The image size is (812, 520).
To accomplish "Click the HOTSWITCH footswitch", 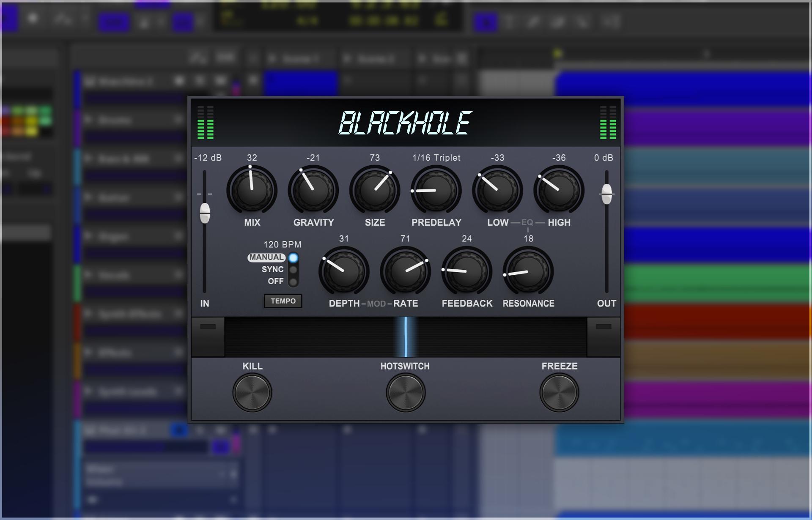I will [x=406, y=392].
